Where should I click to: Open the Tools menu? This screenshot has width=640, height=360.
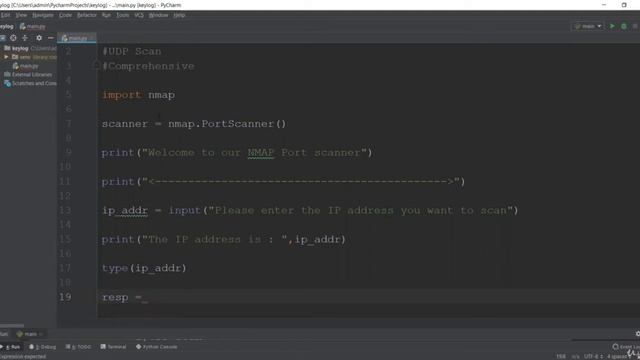coord(122,15)
